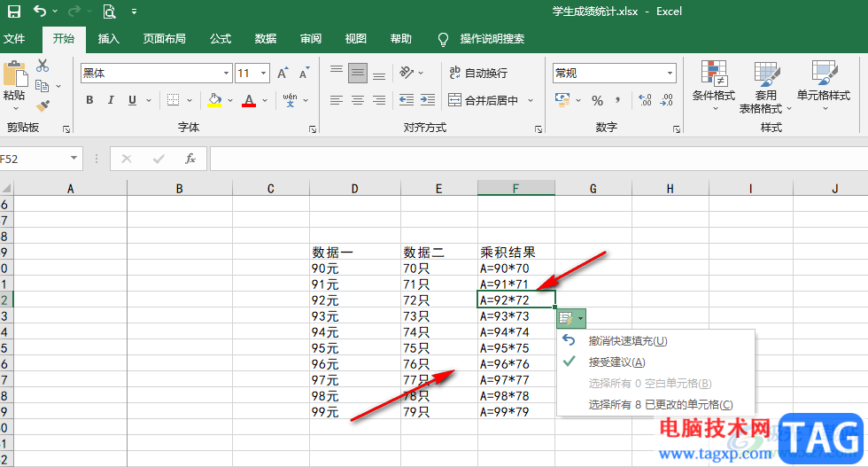Apply red font color A
Screen dimensions: 868x467
click(x=249, y=100)
